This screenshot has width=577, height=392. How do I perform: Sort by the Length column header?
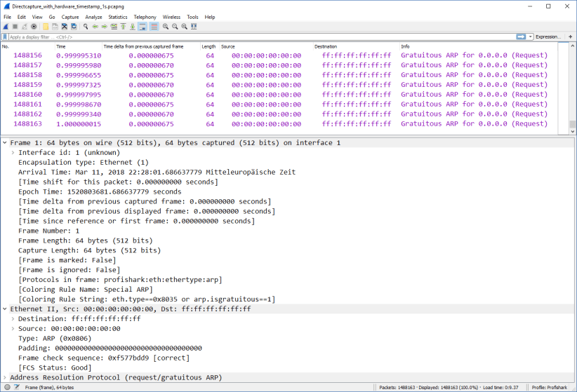[x=210, y=46]
